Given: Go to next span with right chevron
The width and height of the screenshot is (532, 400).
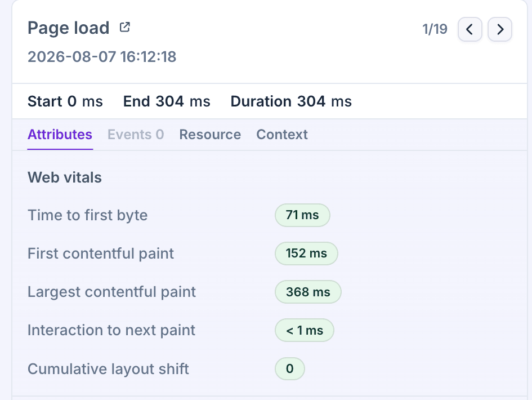Looking at the screenshot, I should tap(500, 29).
